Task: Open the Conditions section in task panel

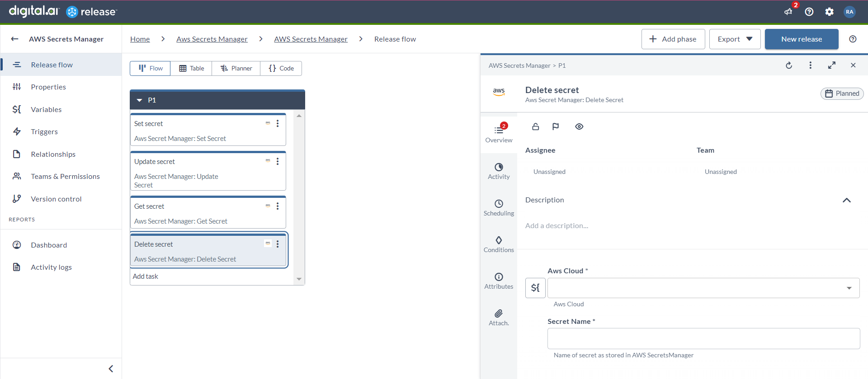Action: [499, 244]
